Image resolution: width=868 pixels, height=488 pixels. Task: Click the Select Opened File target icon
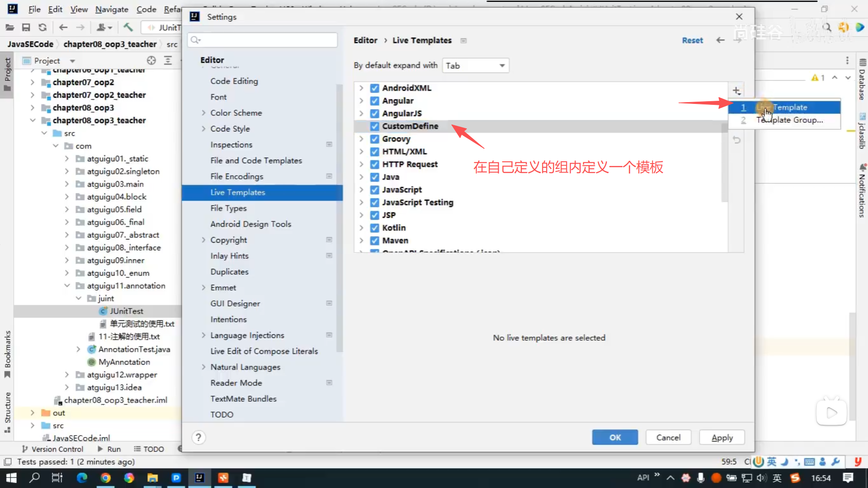151,61
